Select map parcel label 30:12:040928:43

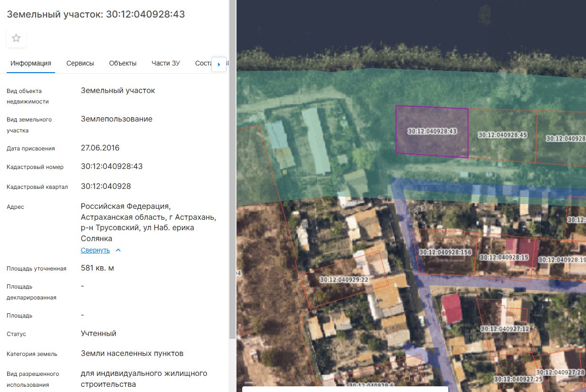tap(432, 131)
